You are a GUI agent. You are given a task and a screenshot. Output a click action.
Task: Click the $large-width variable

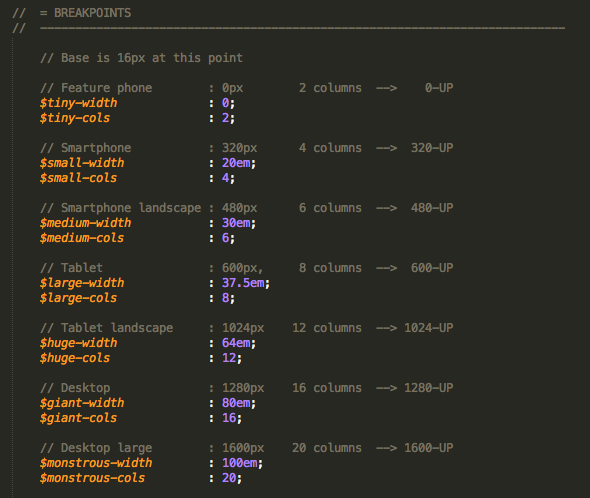click(x=82, y=283)
